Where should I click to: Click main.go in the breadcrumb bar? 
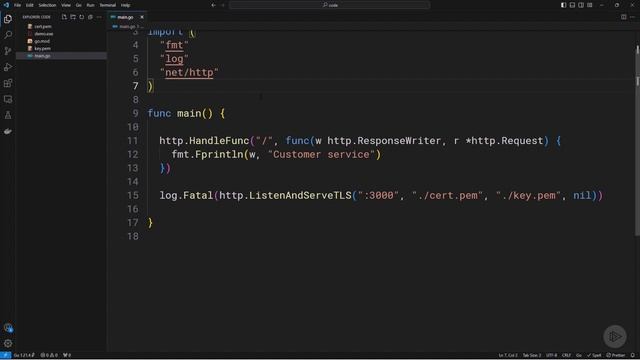tap(127, 27)
